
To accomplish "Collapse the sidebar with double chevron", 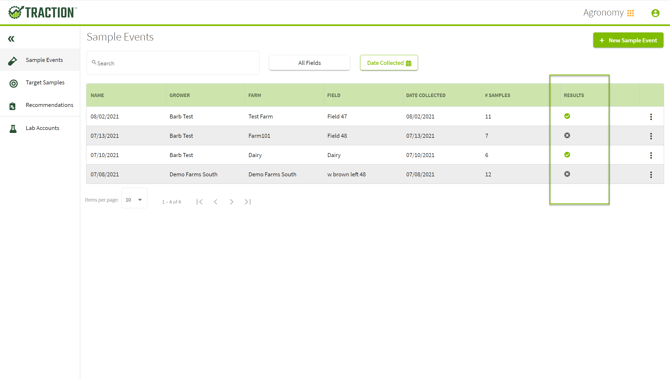I will point(11,39).
